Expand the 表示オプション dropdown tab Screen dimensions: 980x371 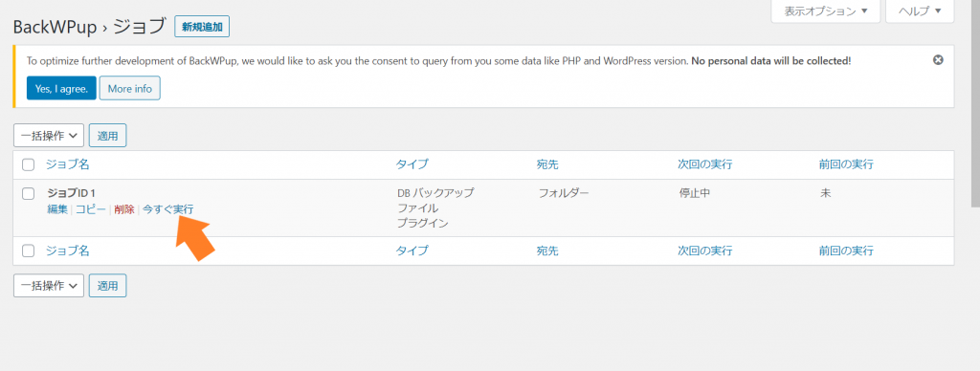coord(826,11)
